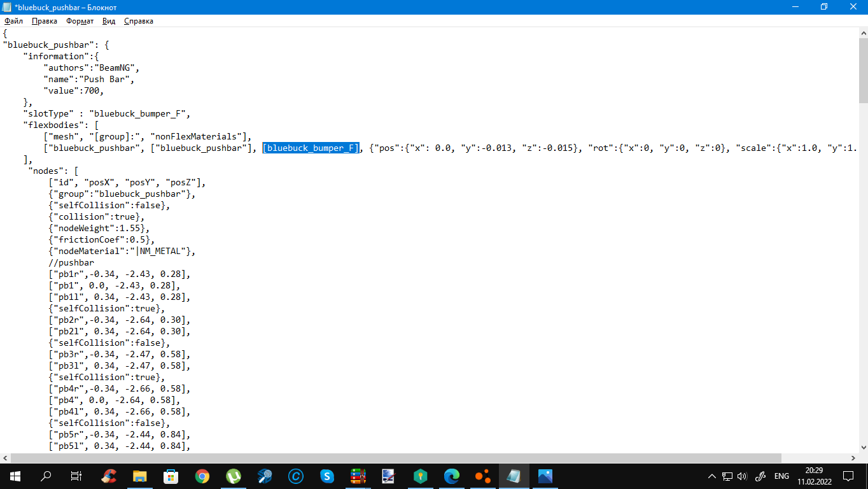Click the "name":"Push Bar" line
This screenshot has height=489, width=868.
pos(88,79)
